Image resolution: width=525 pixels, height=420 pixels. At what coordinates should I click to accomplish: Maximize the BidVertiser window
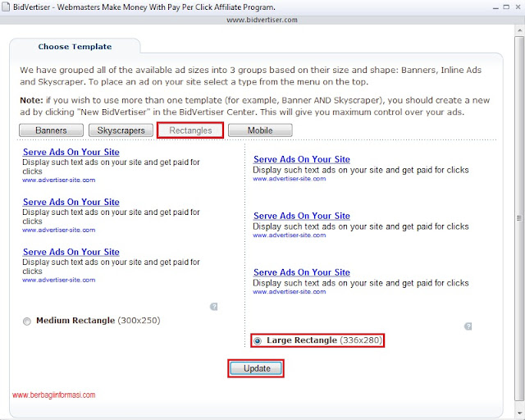pos(507,7)
